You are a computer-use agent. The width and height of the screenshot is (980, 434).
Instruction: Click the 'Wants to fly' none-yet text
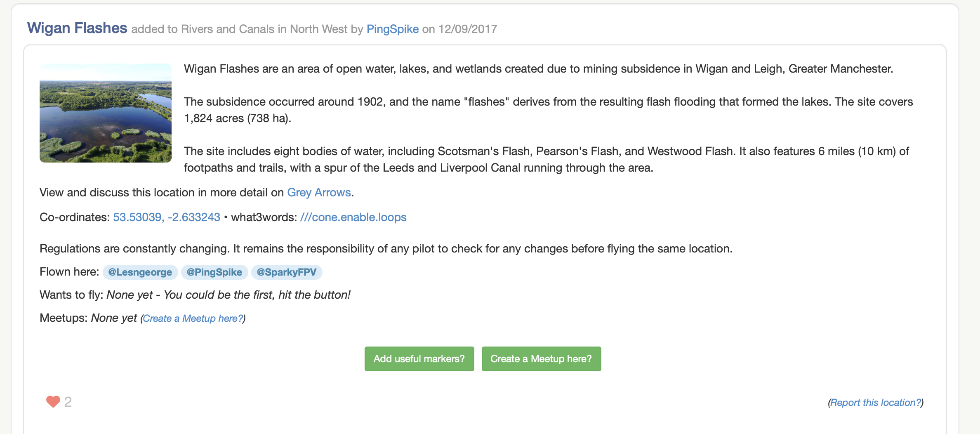click(228, 295)
